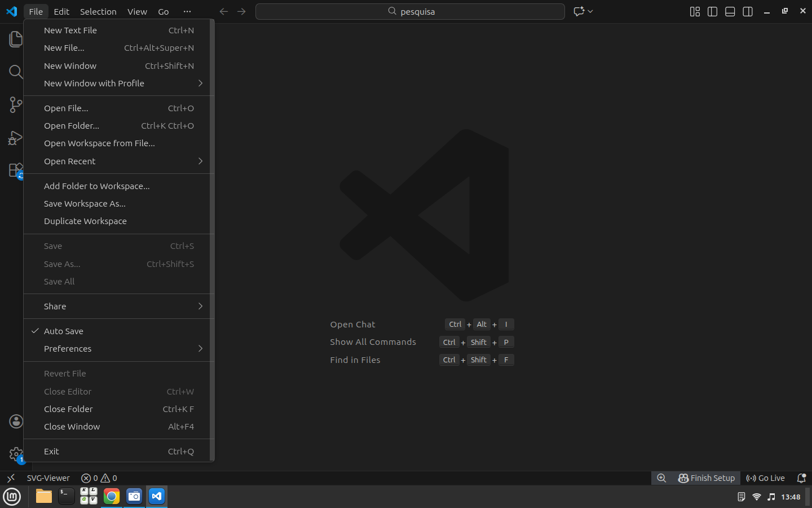Open the notifications bell in status bar

(801, 478)
